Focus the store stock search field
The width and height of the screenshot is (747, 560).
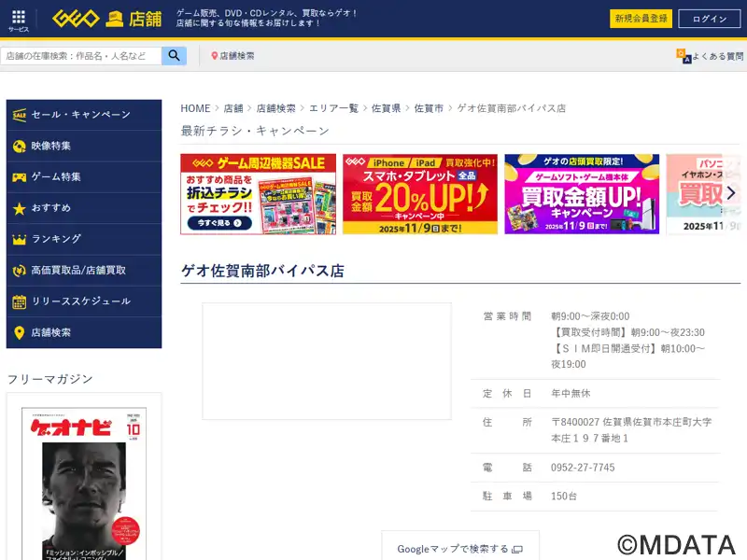(x=81, y=56)
